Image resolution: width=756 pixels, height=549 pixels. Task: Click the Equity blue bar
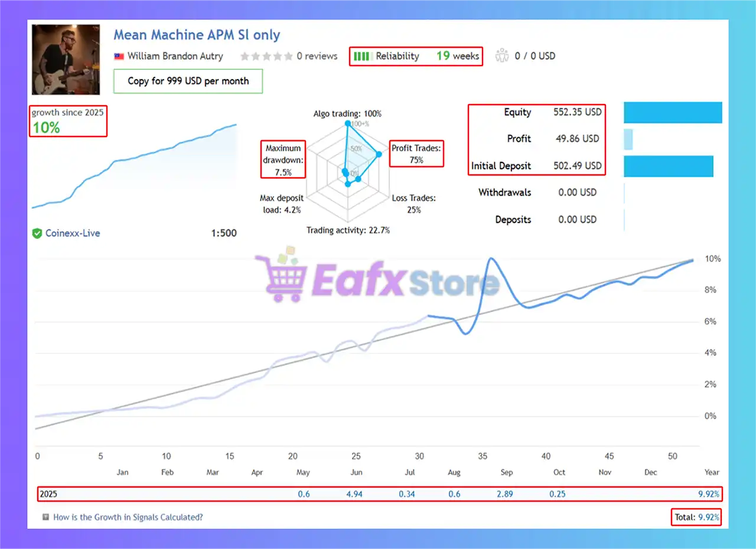coord(673,112)
